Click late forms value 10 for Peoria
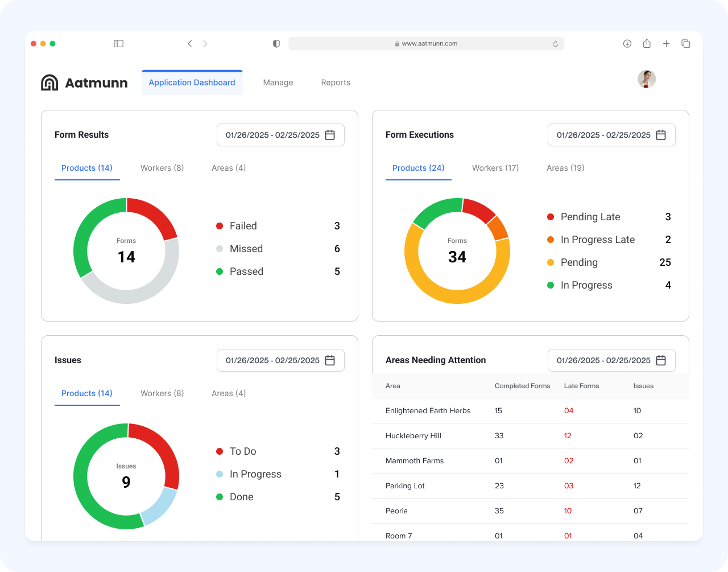The image size is (728, 572). (x=568, y=511)
